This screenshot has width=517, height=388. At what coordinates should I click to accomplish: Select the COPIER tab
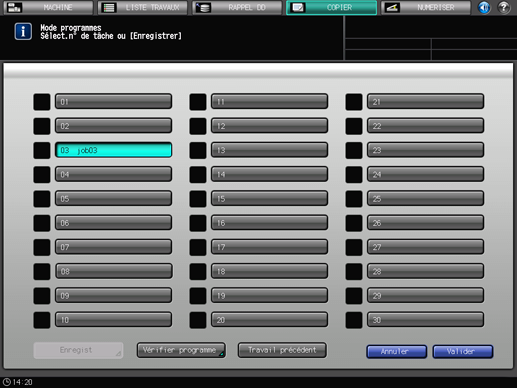[332, 7]
